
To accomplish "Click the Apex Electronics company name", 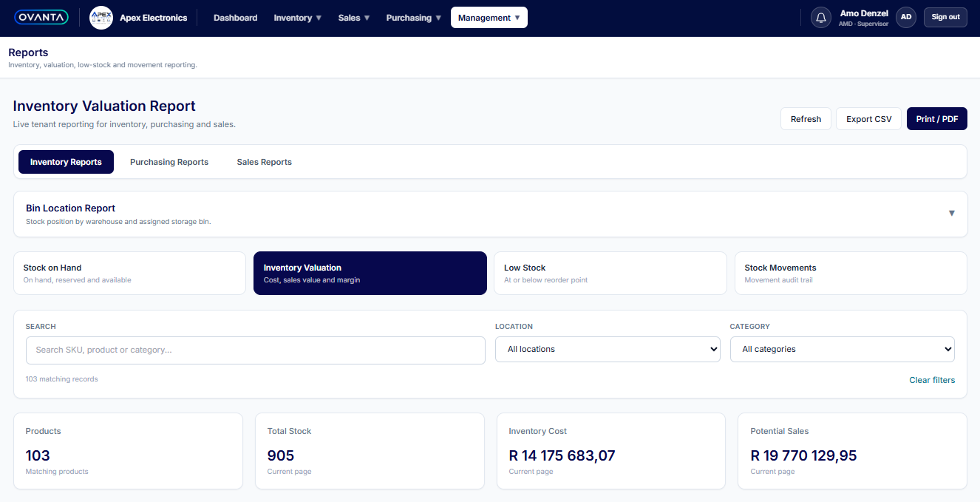I will point(154,18).
